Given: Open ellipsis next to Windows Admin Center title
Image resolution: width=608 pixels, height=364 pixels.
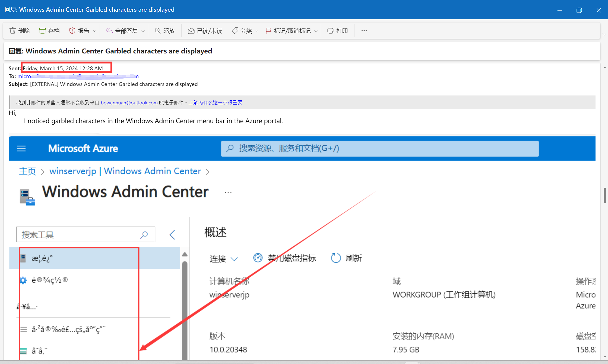Looking at the screenshot, I should click(228, 192).
